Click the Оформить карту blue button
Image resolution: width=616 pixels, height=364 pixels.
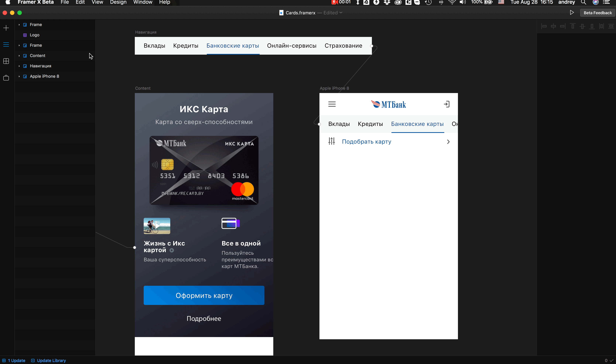[x=204, y=295]
